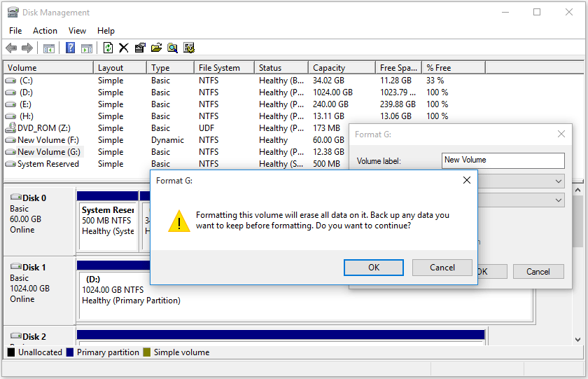Click the Forward arrow toolbar icon
This screenshot has height=379, width=588.
click(27, 48)
